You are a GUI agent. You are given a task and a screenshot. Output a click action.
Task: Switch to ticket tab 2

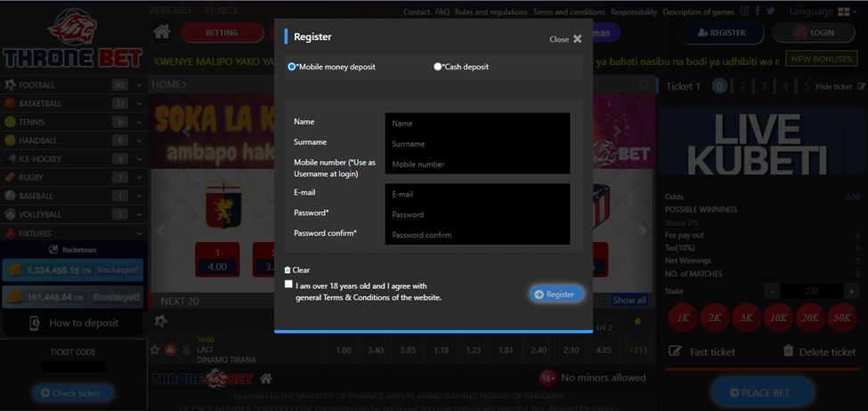742,86
